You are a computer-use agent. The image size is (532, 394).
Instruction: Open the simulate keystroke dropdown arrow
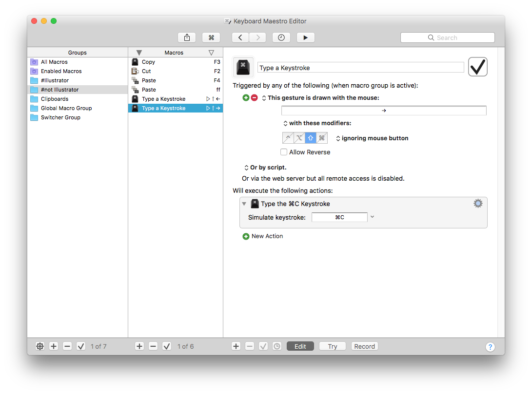point(372,217)
